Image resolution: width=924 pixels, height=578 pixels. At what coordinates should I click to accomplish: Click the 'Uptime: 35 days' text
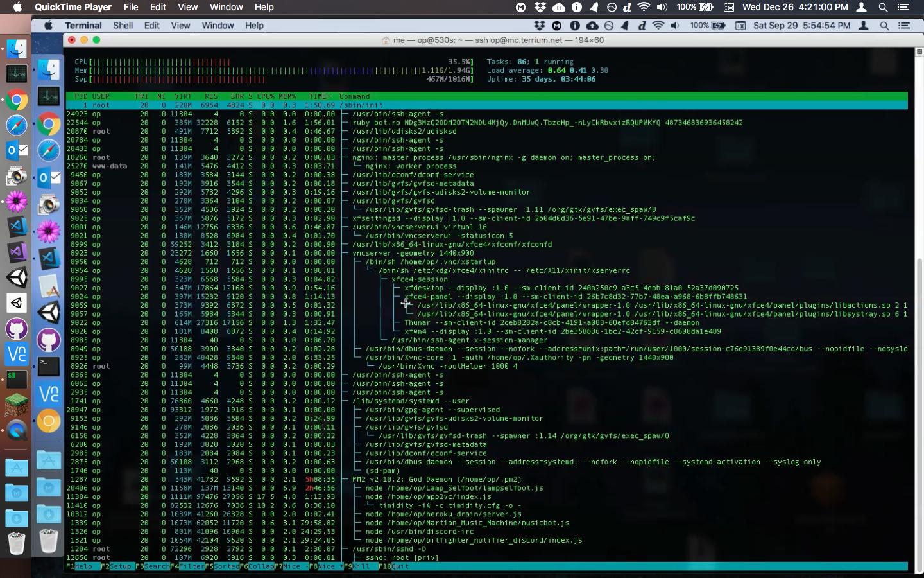[541, 80]
